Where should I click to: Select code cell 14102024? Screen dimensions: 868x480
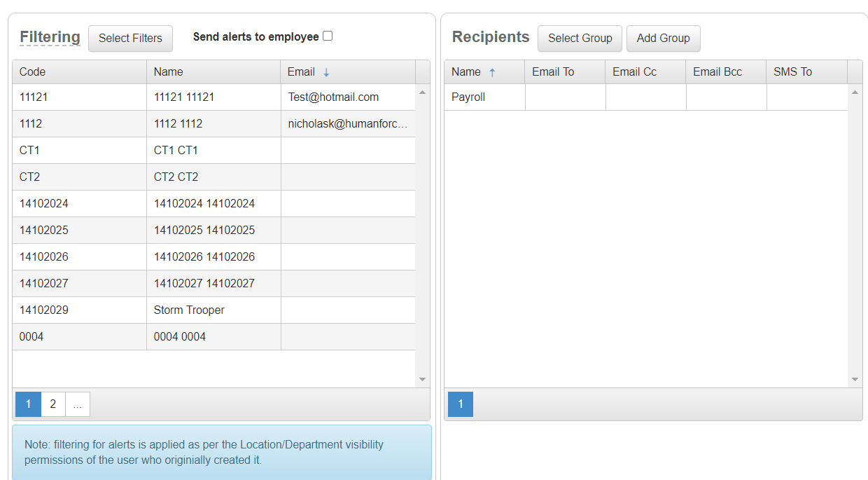point(79,204)
